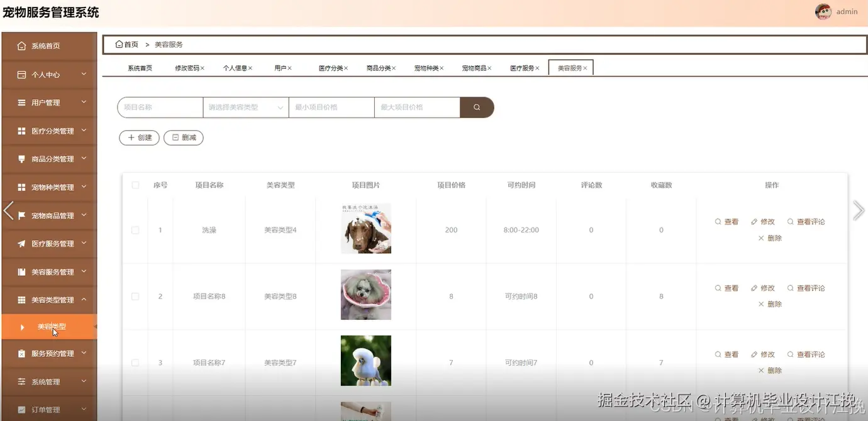
Task: Click the previous arrow on left edge
Action: [8, 210]
